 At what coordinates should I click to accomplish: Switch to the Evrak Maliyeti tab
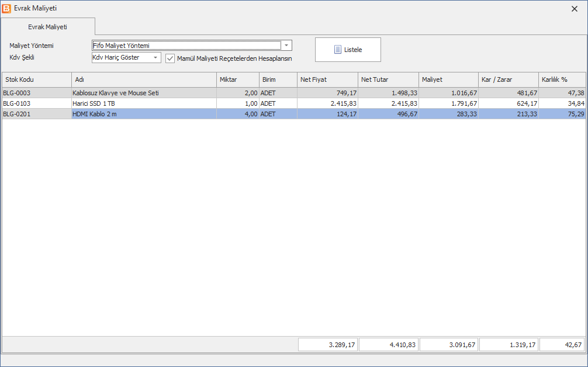click(x=47, y=27)
